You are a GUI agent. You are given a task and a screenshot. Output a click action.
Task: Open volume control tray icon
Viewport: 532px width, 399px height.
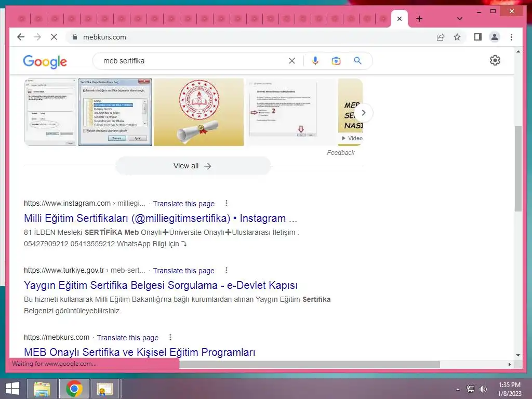tap(483, 389)
